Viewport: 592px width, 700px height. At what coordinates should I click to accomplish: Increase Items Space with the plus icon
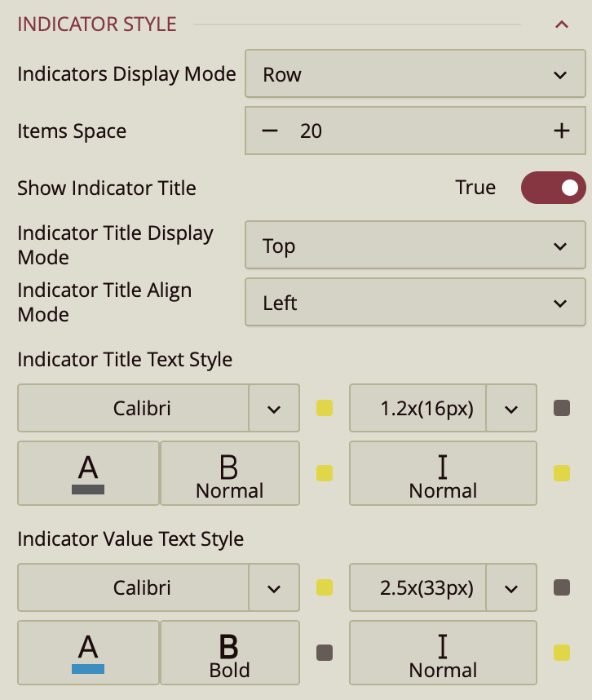pos(561,131)
